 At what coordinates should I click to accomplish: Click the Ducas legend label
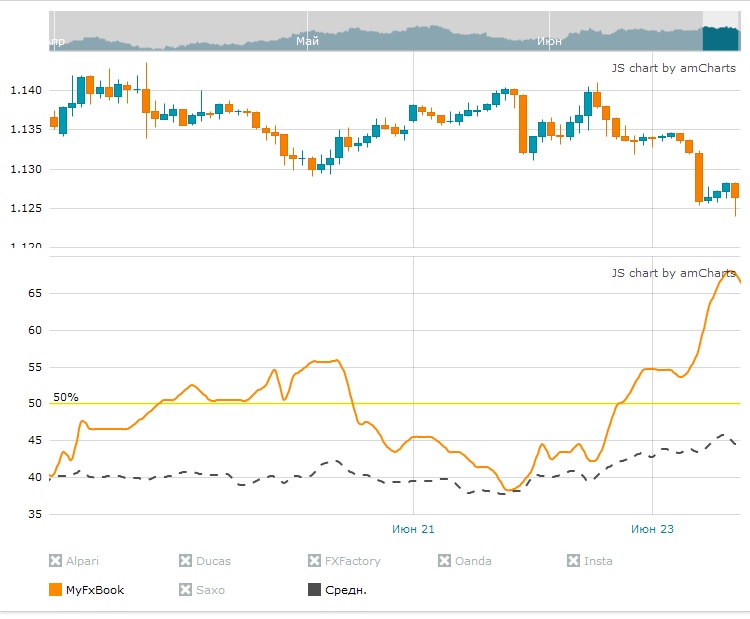(213, 561)
